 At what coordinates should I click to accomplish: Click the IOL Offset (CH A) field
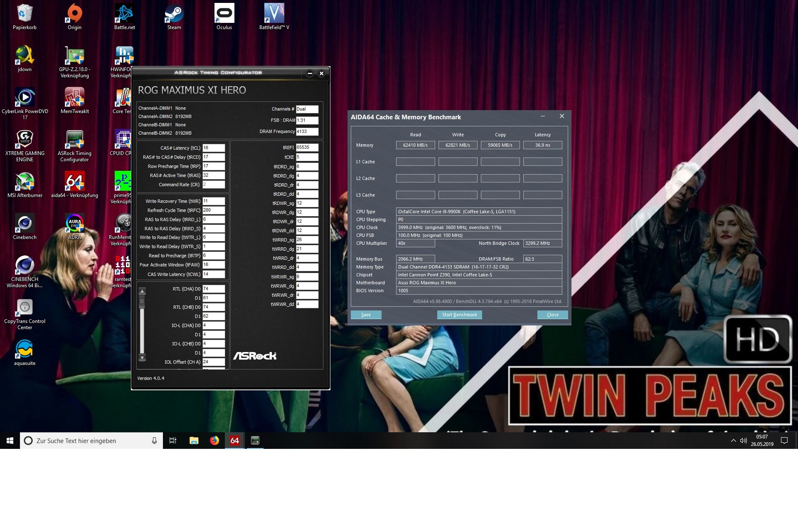pyautogui.click(x=214, y=362)
